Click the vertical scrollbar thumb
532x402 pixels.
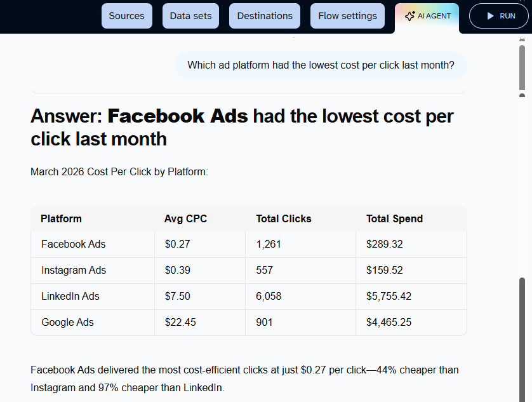tap(522, 337)
